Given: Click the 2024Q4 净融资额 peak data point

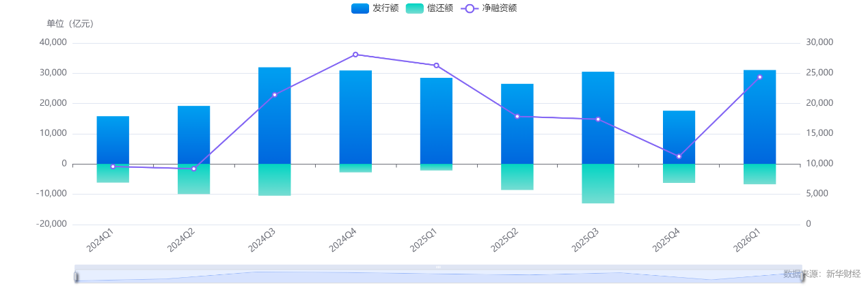Looking at the screenshot, I should point(355,55).
